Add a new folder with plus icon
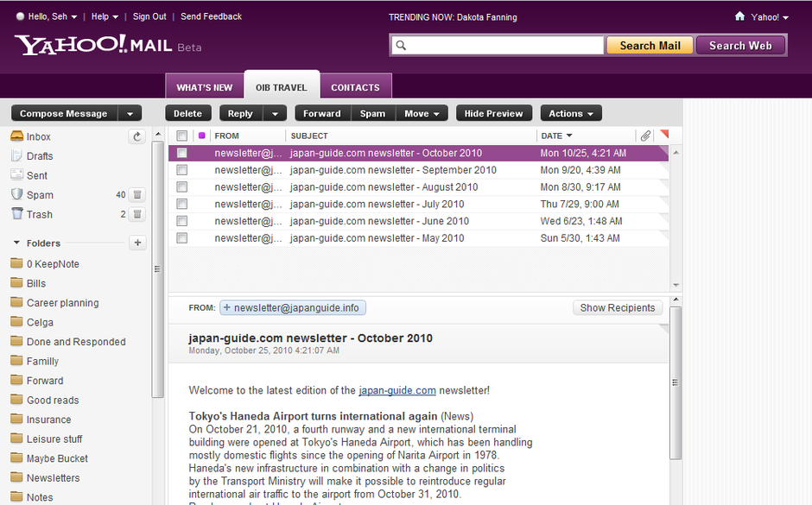Image resolution: width=812 pixels, height=505 pixels. coord(137,243)
